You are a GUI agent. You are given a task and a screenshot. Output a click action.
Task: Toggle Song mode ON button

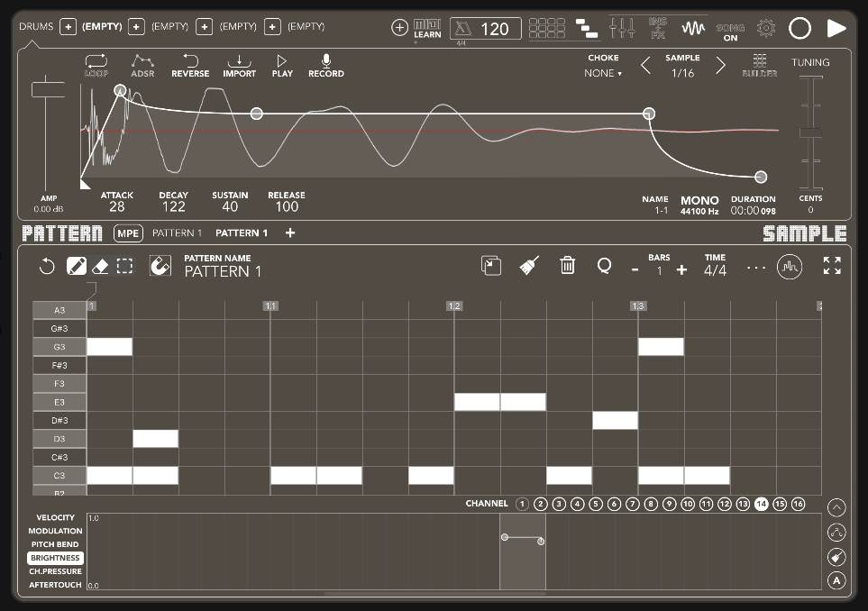[x=730, y=32]
